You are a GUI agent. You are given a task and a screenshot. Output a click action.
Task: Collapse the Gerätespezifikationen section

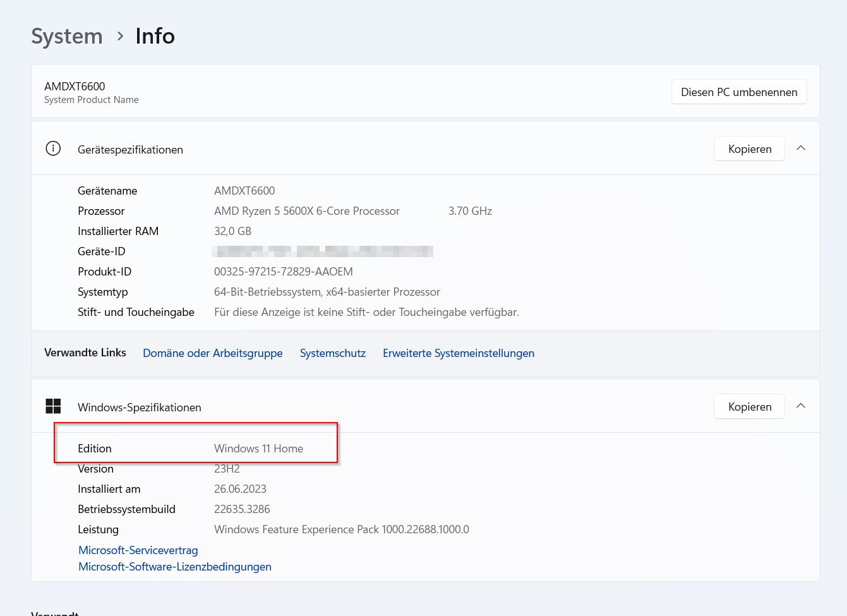click(x=801, y=148)
